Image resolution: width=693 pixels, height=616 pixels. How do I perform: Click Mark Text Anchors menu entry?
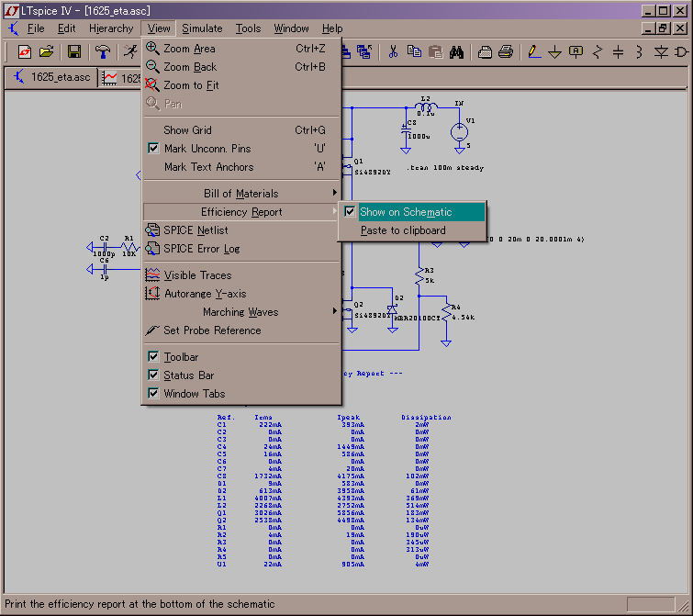coord(241,167)
